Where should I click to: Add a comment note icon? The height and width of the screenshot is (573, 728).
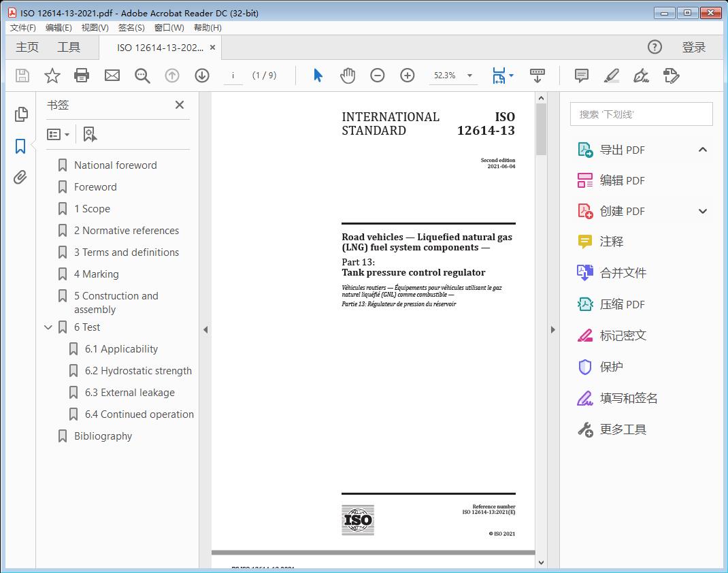(581, 76)
